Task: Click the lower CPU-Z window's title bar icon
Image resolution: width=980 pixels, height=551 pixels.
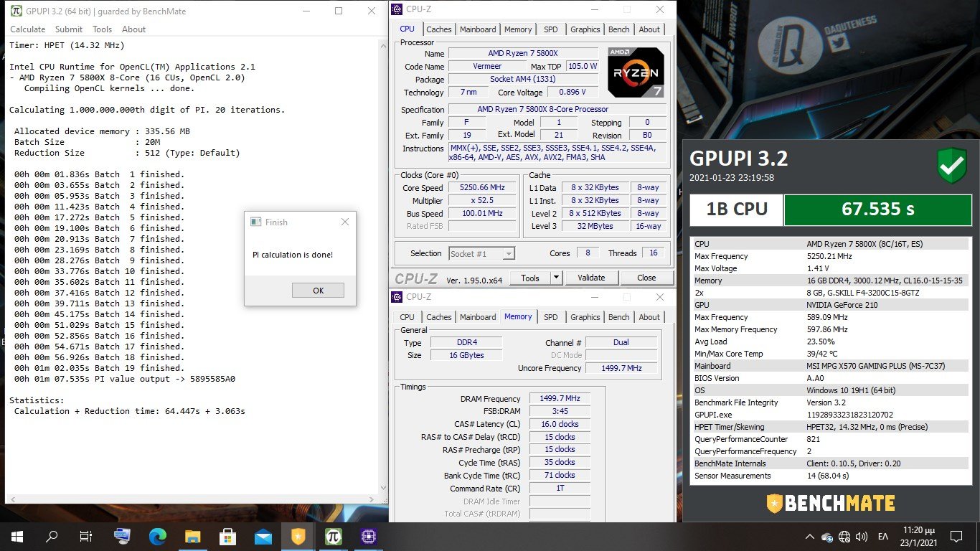Action: [x=397, y=297]
